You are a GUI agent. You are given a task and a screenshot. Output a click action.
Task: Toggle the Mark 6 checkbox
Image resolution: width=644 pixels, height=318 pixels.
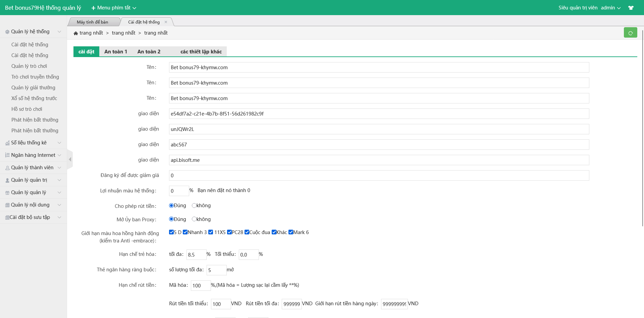pyautogui.click(x=291, y=232)
